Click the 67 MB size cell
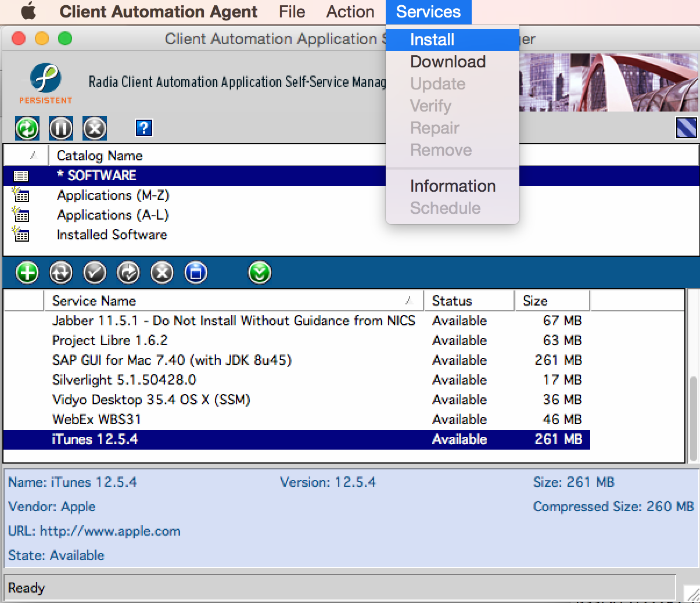700x603 pixels. click(x=562, y=321)
